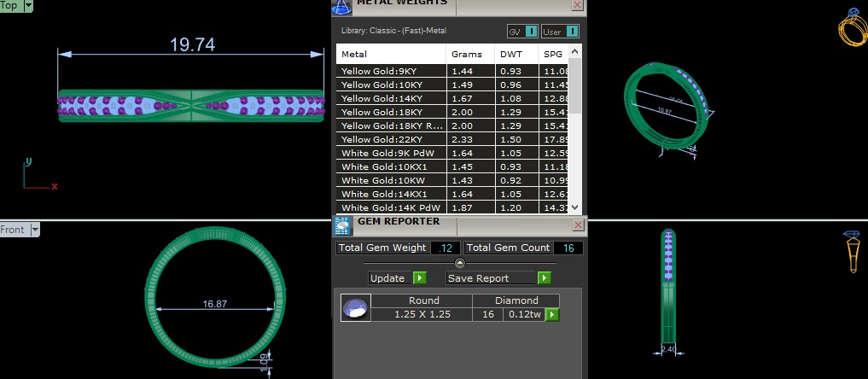Click the Update label in Gem Reporter
868x379 pixels.
[x=387, y=277]
